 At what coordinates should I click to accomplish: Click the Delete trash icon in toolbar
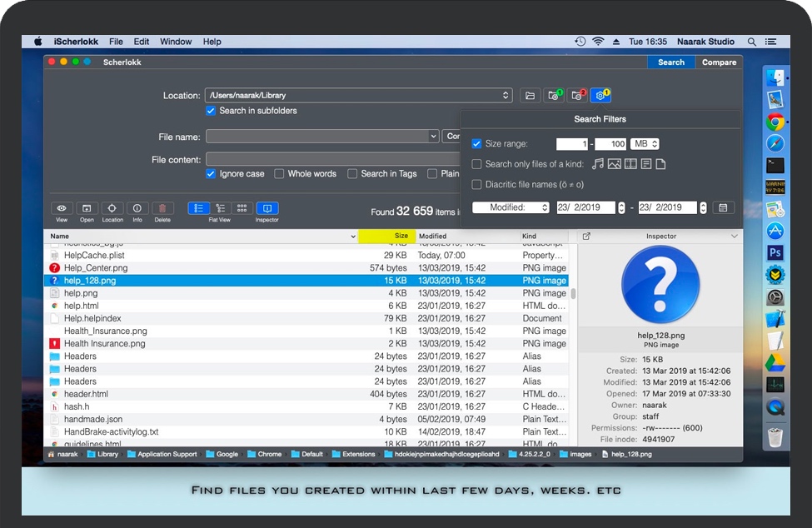pyautogui.click(x=162, y=209)
